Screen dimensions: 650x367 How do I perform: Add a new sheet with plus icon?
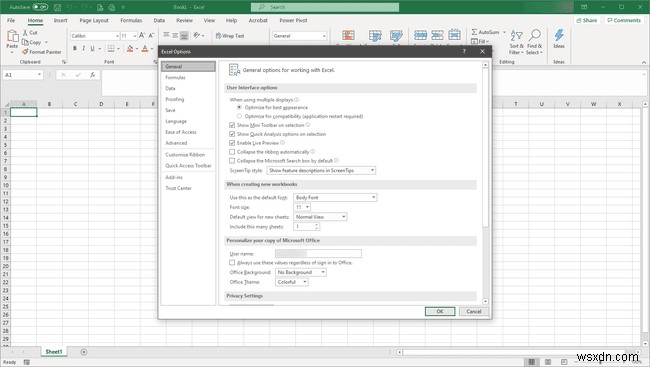84,352
